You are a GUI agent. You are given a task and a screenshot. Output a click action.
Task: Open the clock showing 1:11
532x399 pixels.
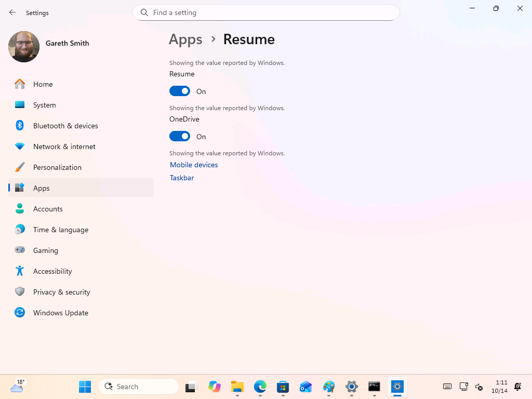pos(499,387)
